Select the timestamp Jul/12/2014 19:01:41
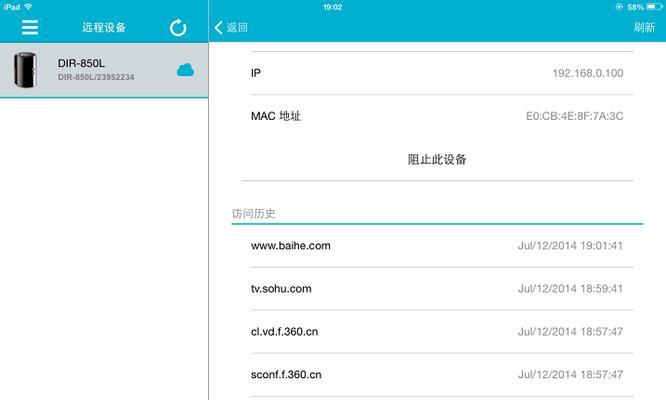Viewport: 666px width, 400px height. 570,246
